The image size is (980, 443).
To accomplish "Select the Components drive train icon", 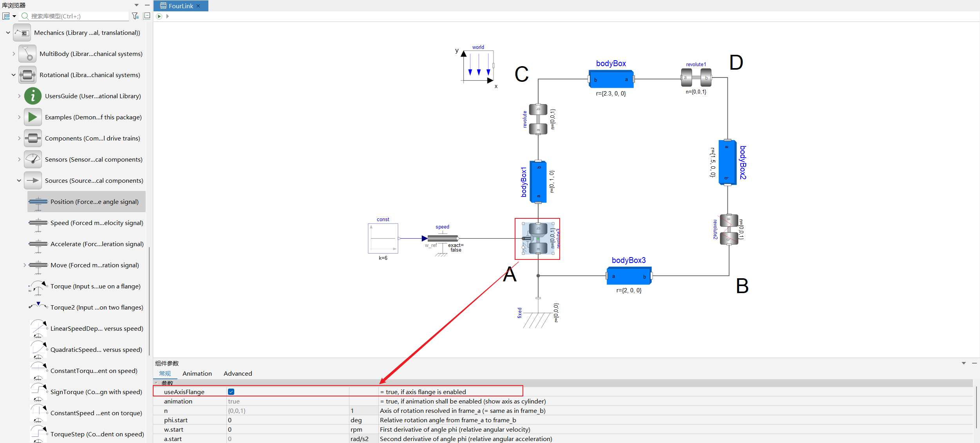I will click(33, 139).
